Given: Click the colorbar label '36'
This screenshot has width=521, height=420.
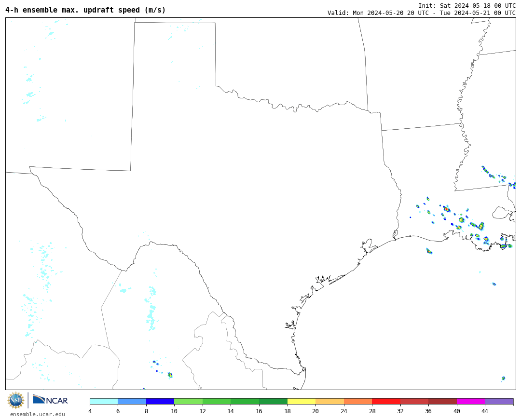Looking at the screenshot, I should 429,411.
